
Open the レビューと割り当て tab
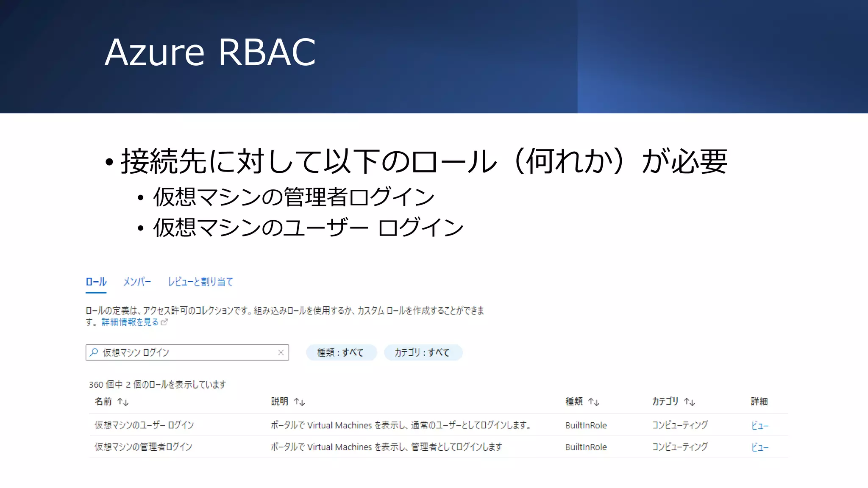(200, 282)
